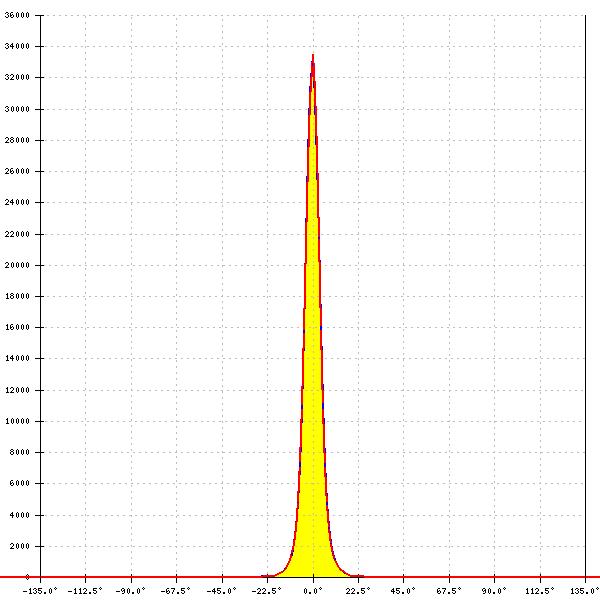
Task: Click the 0.0° x-axis label
Action: tap(313, 591)
